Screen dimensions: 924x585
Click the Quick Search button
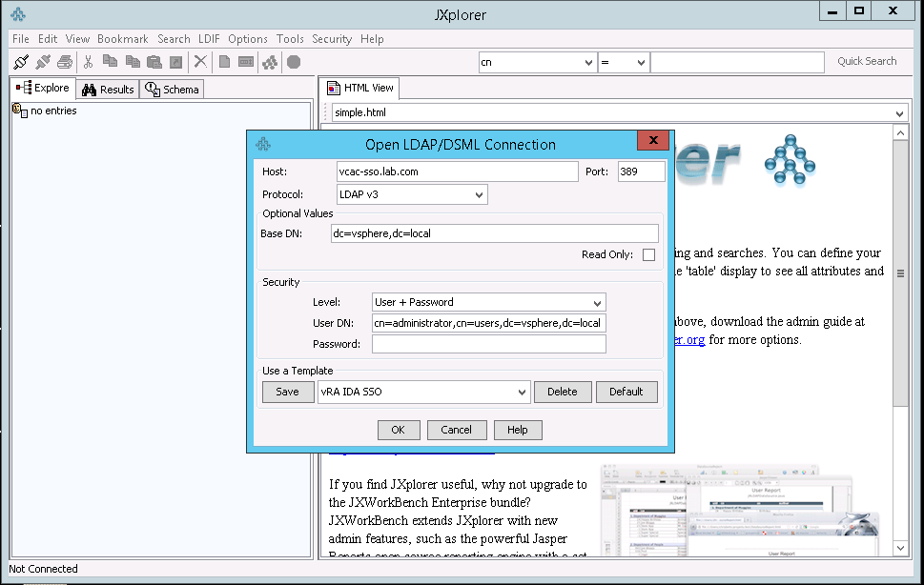(867, 61)
